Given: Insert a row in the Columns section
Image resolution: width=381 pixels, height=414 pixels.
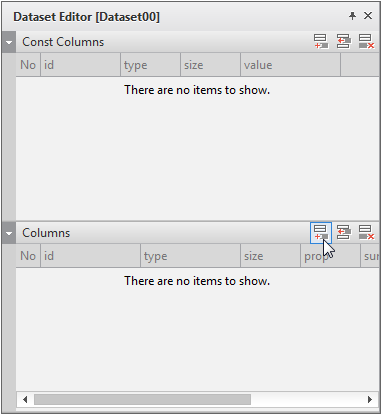Looking at the screenshot, I should coord(343,233).
